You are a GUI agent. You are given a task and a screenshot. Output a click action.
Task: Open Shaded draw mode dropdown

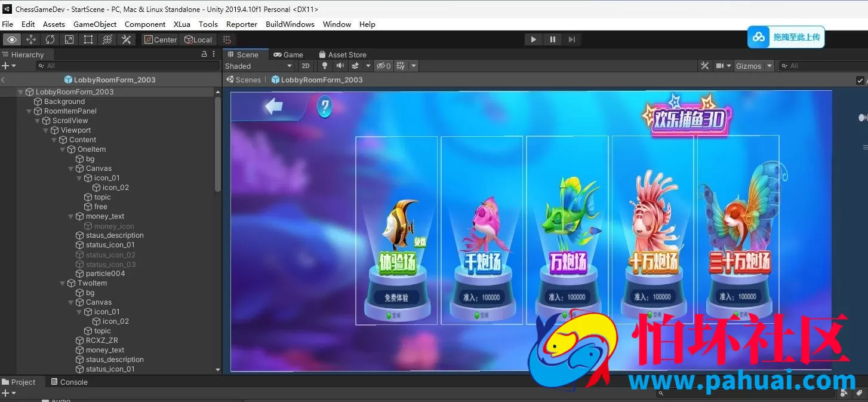click(x=259, y=66)
